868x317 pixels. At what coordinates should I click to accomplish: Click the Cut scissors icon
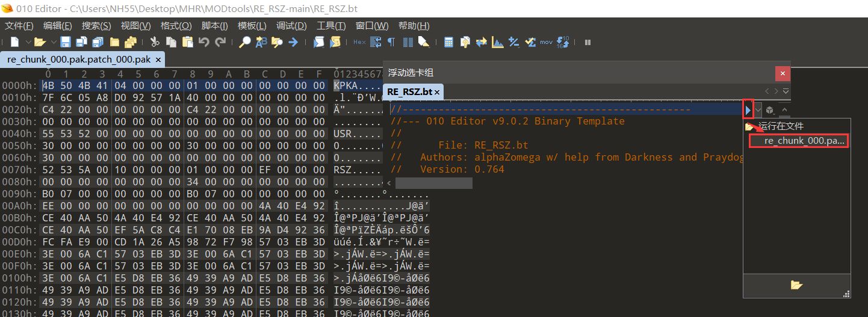(x=155, y=42)
